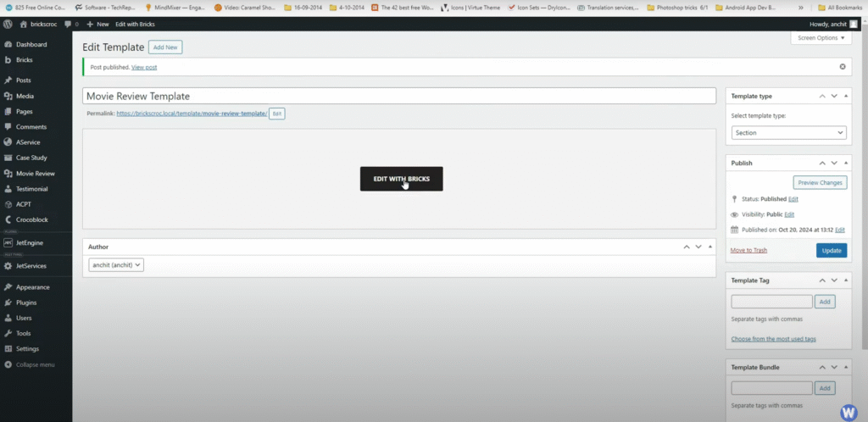Open the Author selection dropdown
The height and width of the screenshot is (422, 868).
(116, 264)
